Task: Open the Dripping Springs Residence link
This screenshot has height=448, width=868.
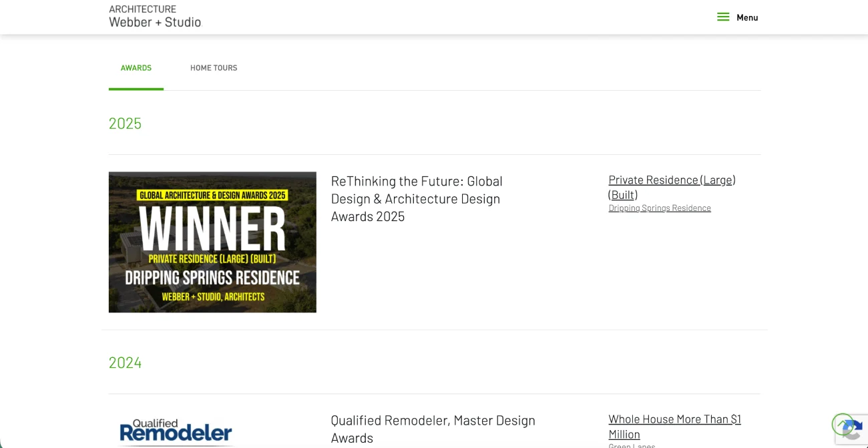Action: (x=660, y=208)
